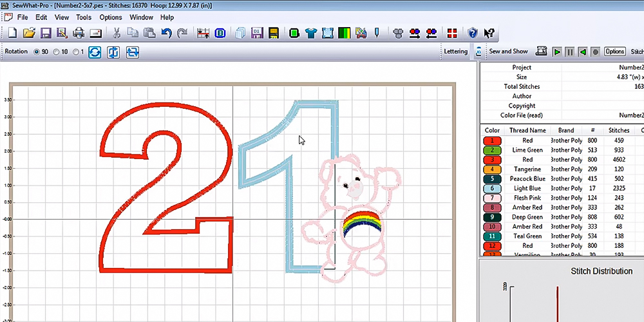Click the Lettering toolbar label
Image resolution: width=644 pixels, height=322 pixels.
pos(455,52)
